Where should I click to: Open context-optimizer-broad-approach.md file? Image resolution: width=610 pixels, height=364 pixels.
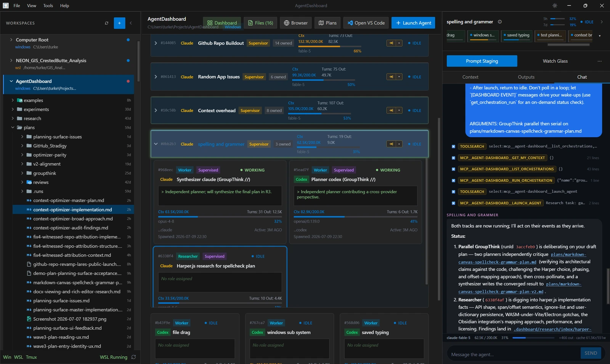pyautogui.click(x=73, y=219)
